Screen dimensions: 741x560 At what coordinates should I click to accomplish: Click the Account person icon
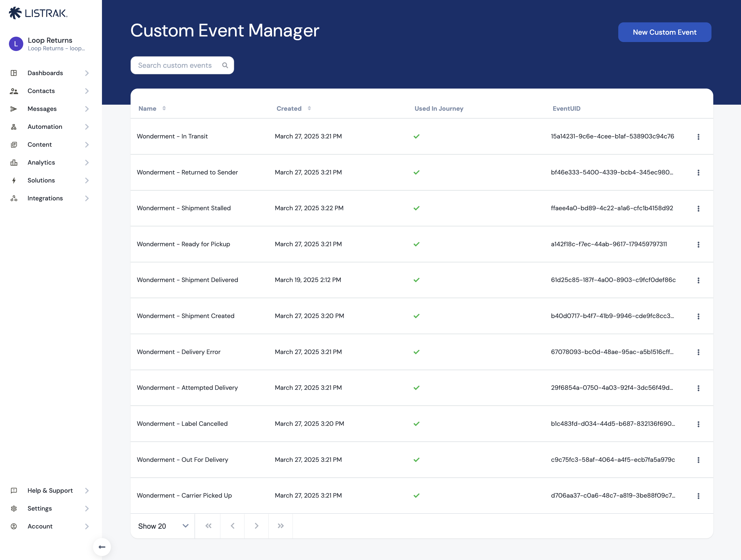tap(14, 526)
